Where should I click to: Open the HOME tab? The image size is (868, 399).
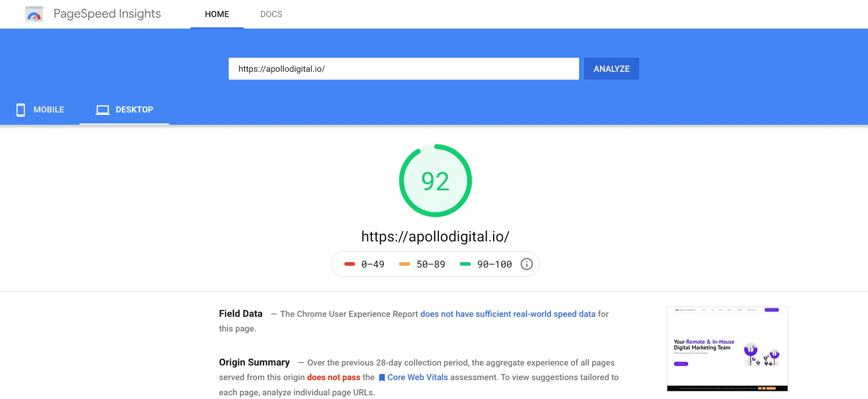coord(217,14)
